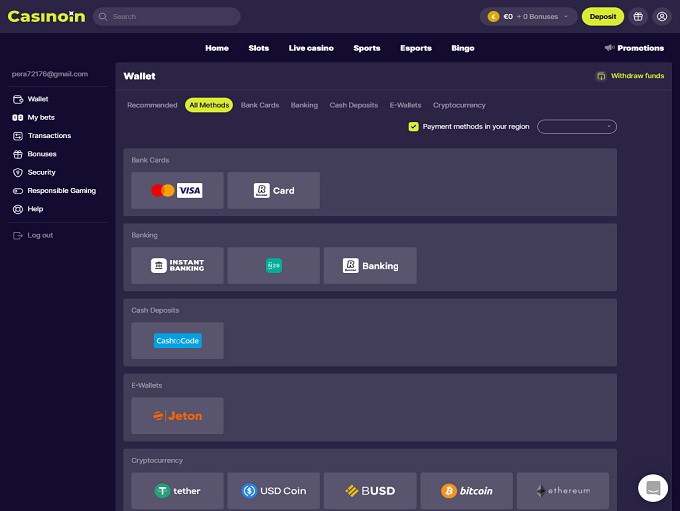Choose the Instant Banking method
The width and height of the screenshot is (680, 511).
(177, 265)
